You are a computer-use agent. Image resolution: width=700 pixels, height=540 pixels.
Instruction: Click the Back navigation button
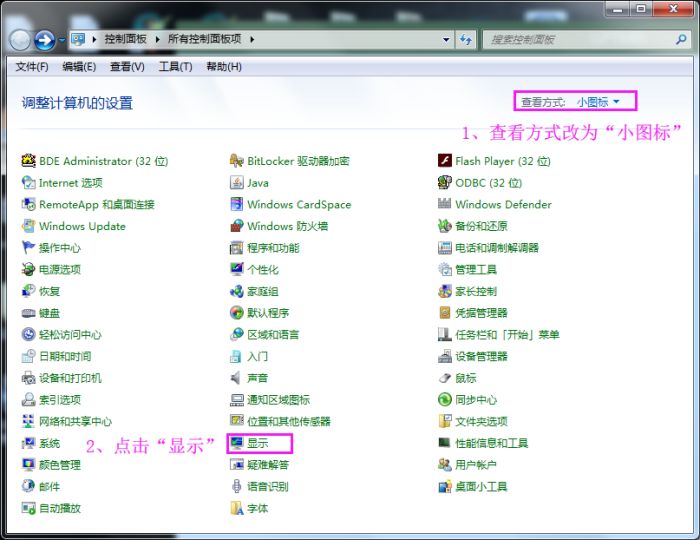pyautogui.click(x=20, y=40)
